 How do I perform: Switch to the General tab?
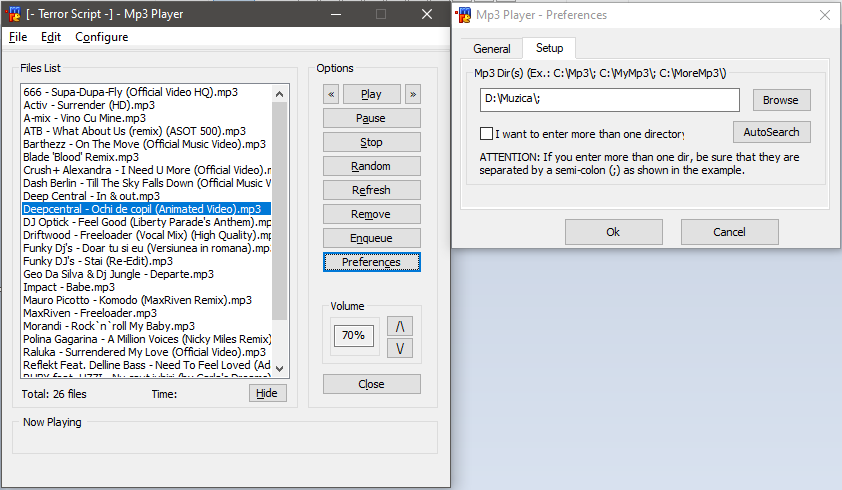coord(491,49)
